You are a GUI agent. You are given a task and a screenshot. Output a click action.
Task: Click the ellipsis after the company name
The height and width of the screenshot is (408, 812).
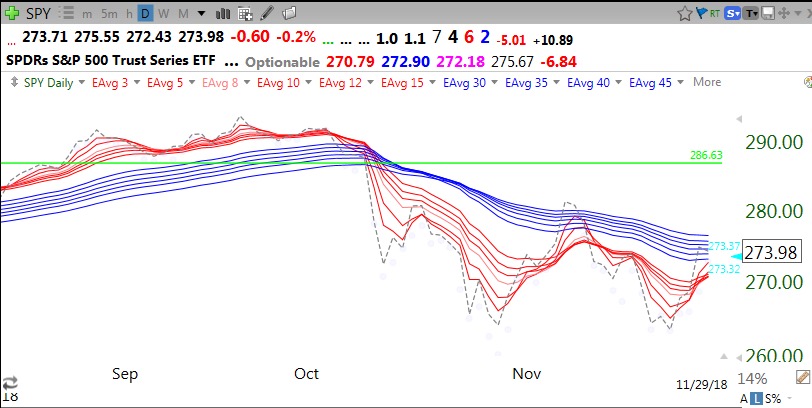[232, 64]
